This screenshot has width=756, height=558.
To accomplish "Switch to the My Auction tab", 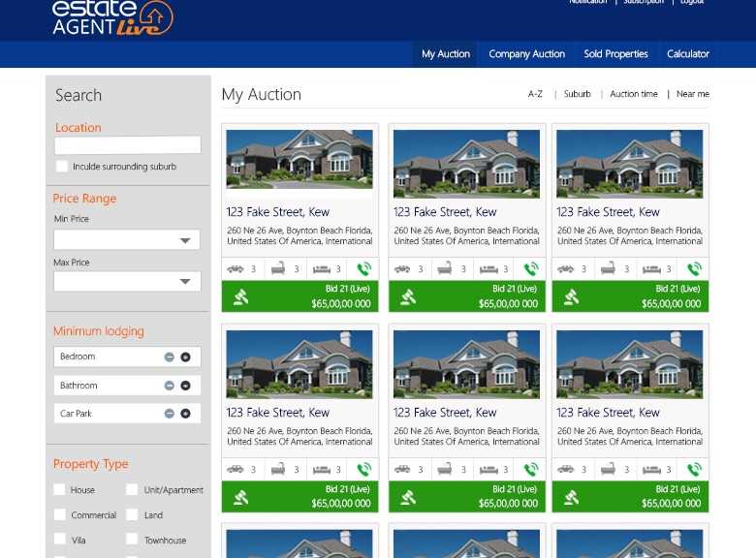I will tap(446, 54).
